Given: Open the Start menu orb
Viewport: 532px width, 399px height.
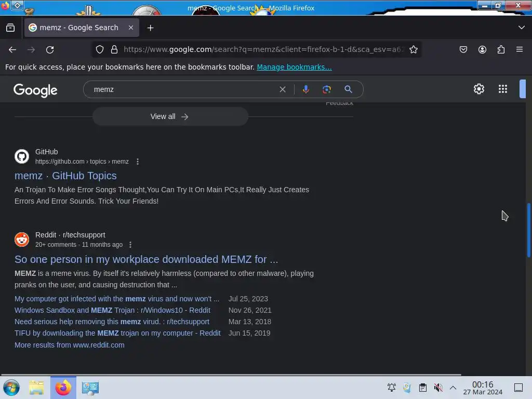Looking at the screenshot, I should coord(11,388).
